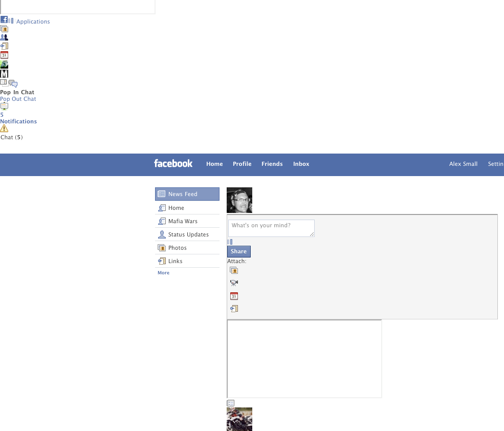Click the profile photo above the status box
The height and width of the screenshot is (431, 504).
pos(239,200)
